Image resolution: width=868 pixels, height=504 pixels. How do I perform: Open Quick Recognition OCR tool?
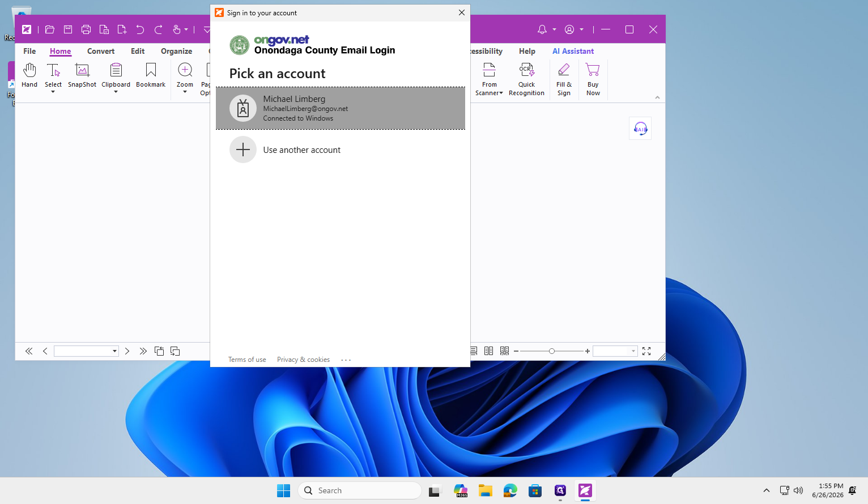click(526, 79)
